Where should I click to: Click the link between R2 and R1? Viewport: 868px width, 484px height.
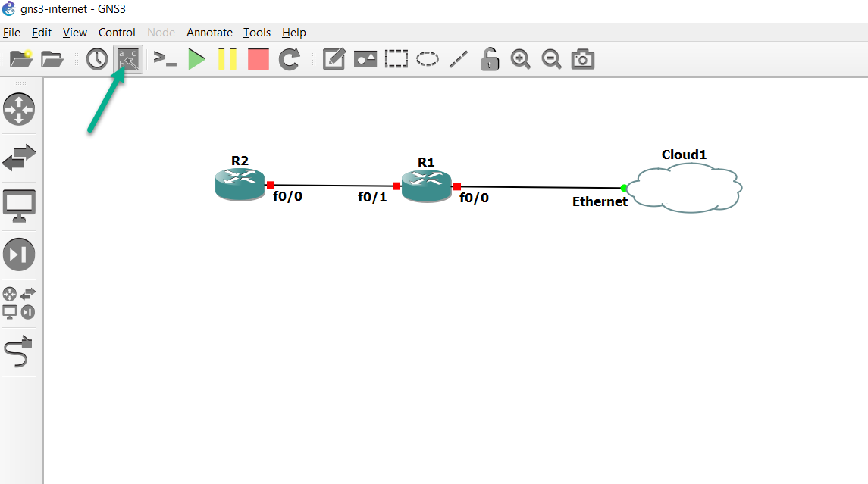334,186
